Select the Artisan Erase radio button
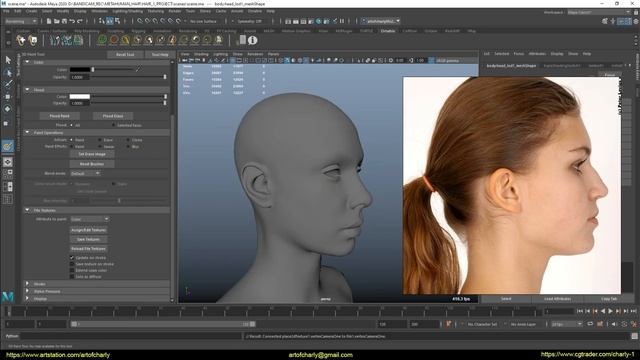 click(x=100, y=140)
